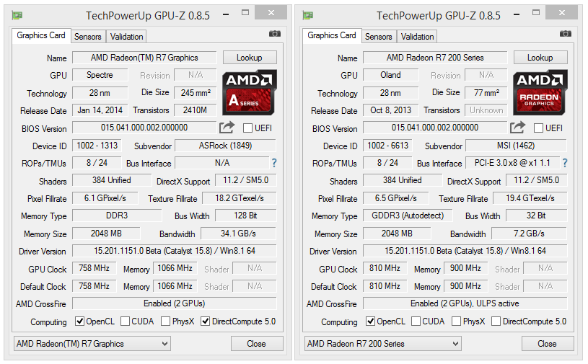The height and width of the screenshot is (364, 588).
Task: Take screenshot with camera icon in right window
Action: (566, 34)
